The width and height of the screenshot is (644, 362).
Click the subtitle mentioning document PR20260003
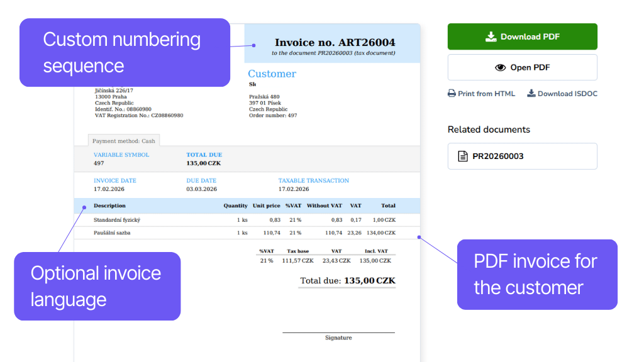(333, 53)
